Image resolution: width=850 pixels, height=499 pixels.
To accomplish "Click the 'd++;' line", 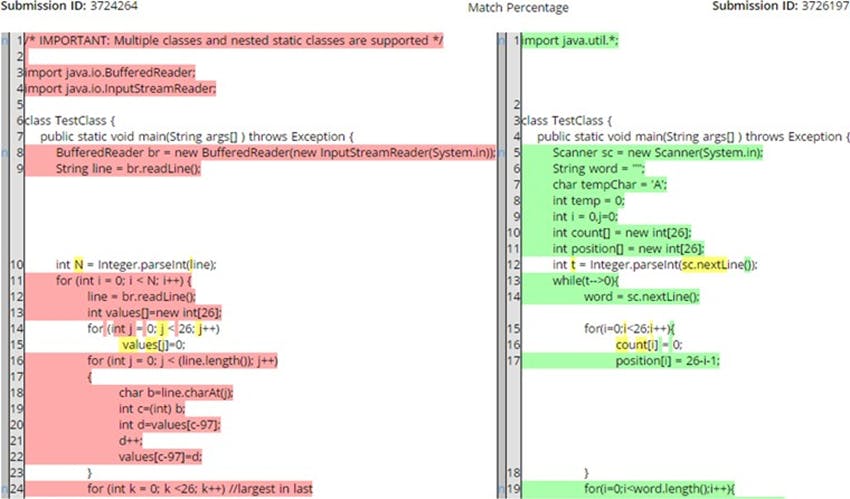I will [x=131, y=440].
